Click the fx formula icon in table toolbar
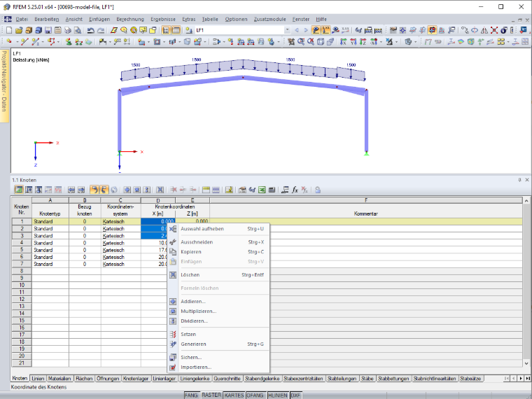 (x=295, y=190)
